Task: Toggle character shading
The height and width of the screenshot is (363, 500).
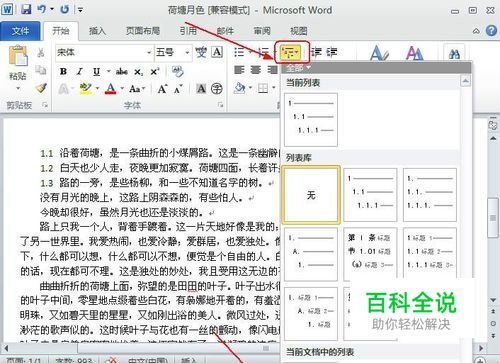Action: [201, 89]
